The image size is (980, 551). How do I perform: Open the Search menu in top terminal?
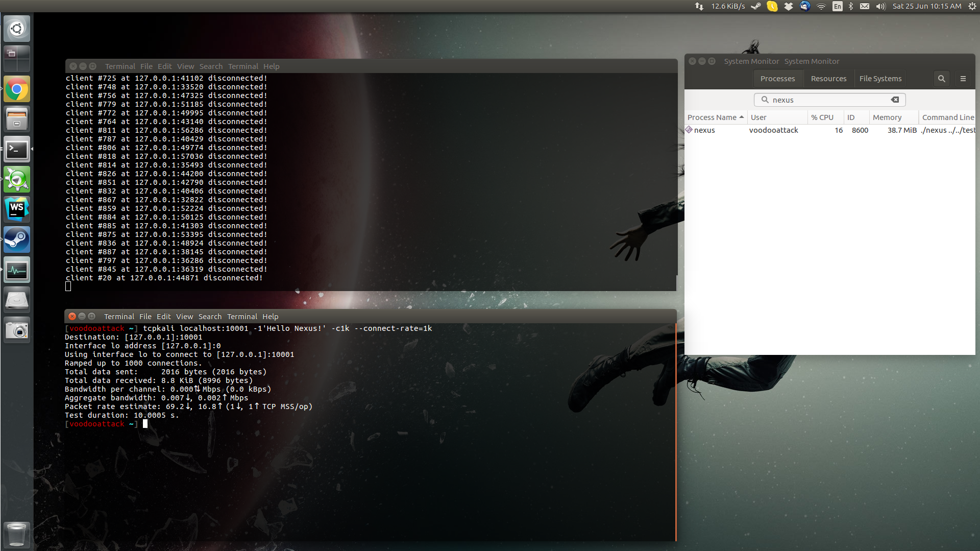click(211, 66)
